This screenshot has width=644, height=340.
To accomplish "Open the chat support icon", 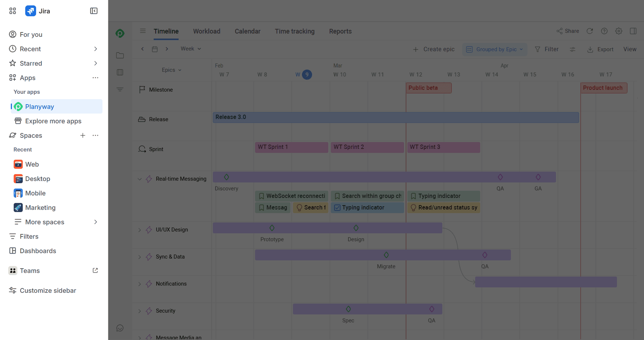I will point(120,328).
